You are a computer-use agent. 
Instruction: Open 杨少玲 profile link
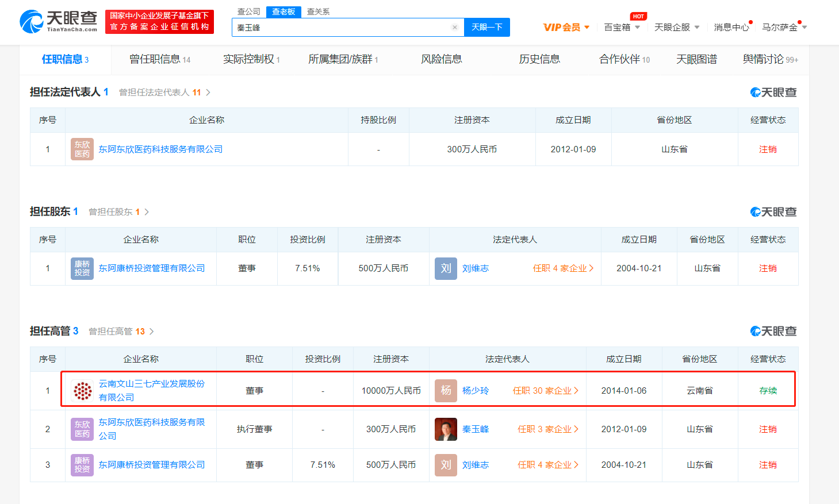click(x=476, y=391)
